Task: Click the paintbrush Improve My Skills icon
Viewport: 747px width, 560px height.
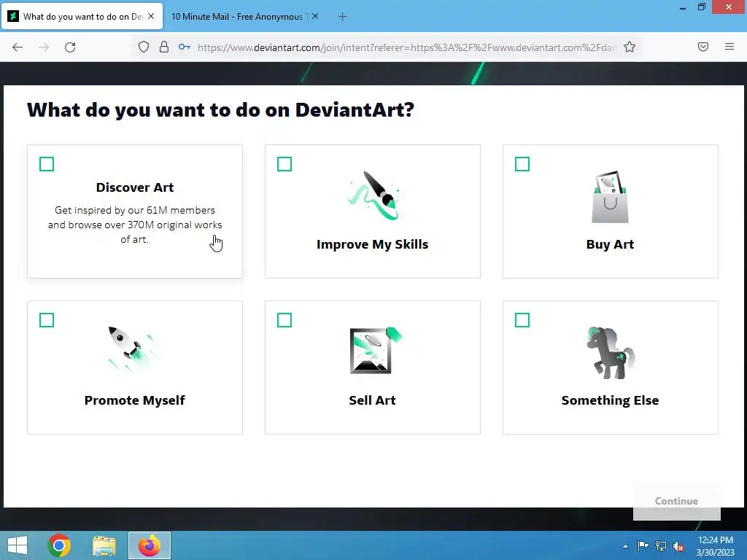Action: click(373, 195)
